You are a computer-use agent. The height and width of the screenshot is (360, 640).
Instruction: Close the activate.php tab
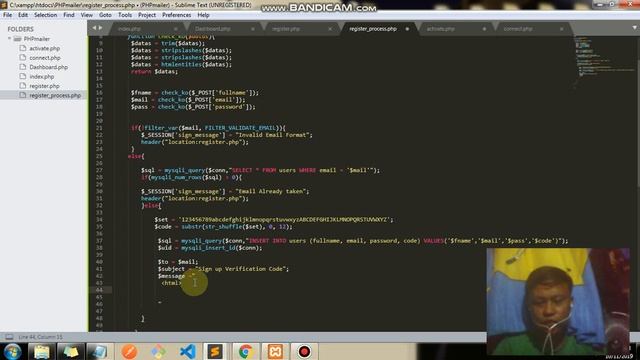pyautogui.click(x=484, y=29)
